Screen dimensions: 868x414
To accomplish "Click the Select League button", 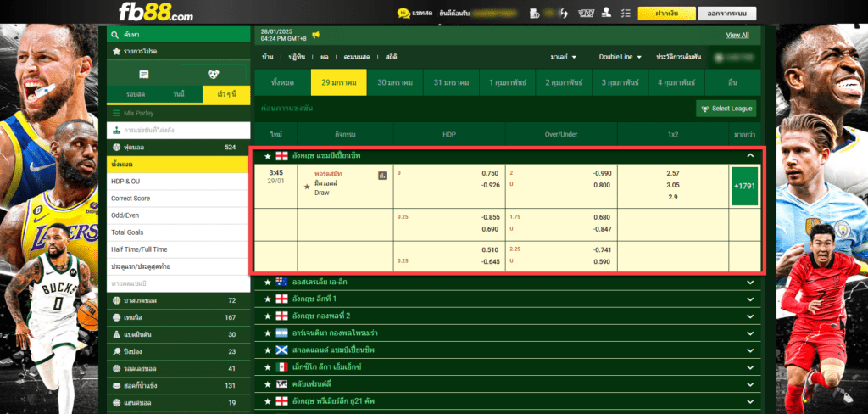I will 726,109.
